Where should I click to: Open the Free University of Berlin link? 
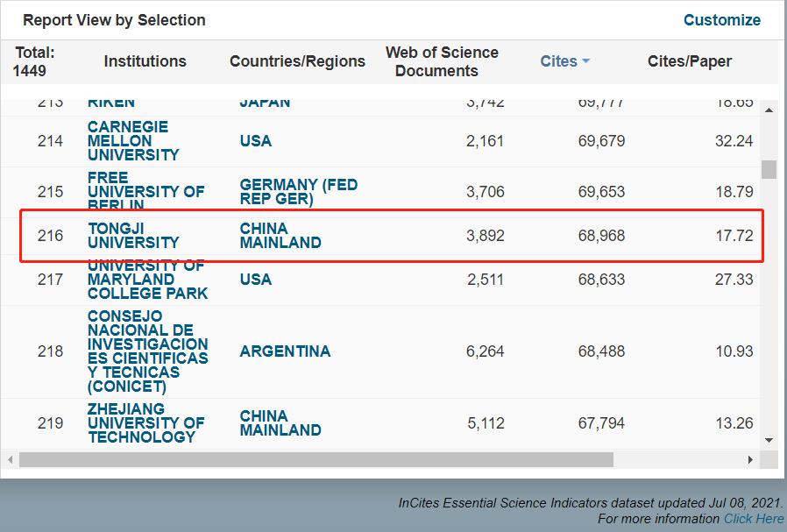point(145,192)
